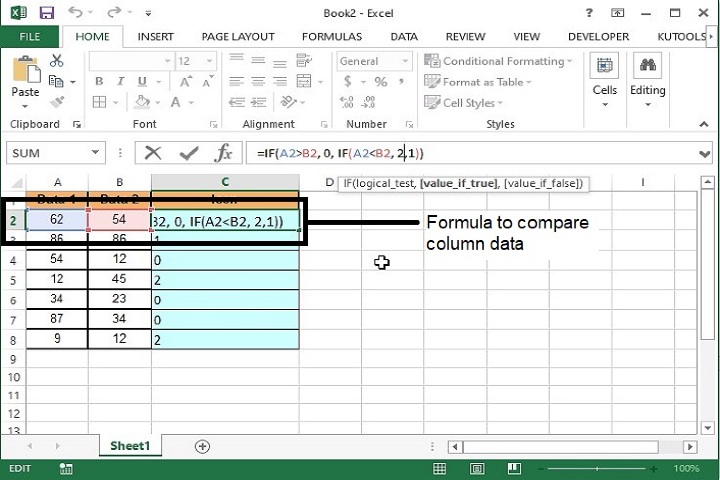Image resolution: width=720 pixels, height=480 pixels.
Task: Click the Orientation text angle icon
Action: [289, 102]
